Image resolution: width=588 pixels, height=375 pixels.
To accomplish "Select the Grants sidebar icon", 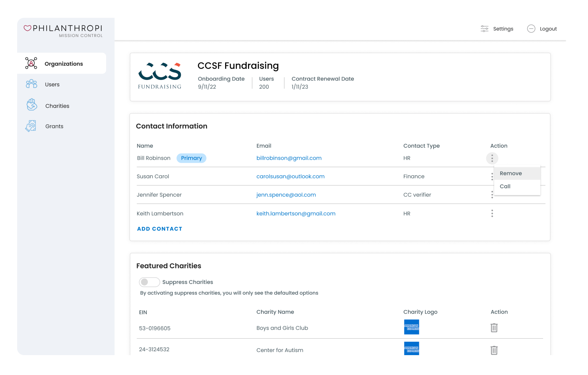I will click(x=30, y=126).
